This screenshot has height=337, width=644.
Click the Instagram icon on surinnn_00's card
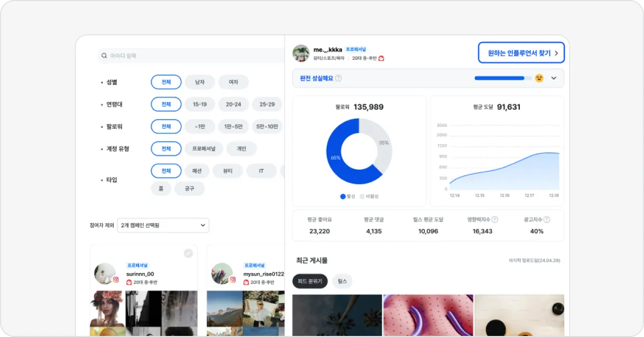point(116,279)
